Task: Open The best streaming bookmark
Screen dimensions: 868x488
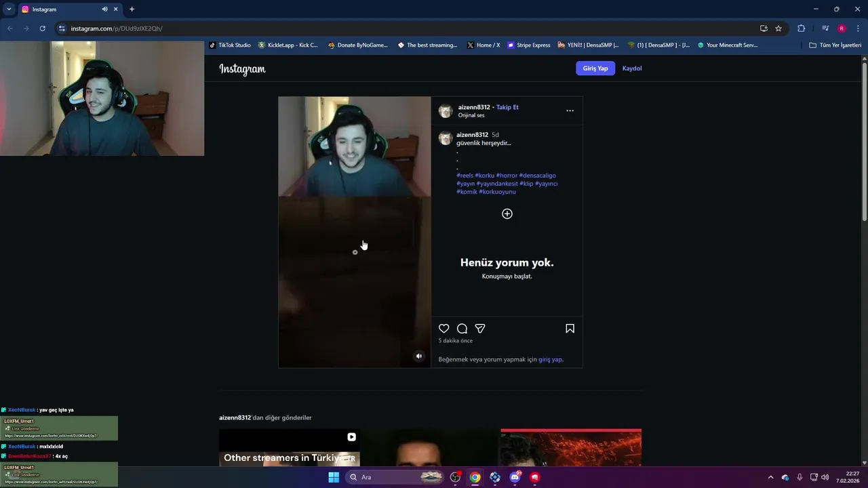Action: coord(428,45)
